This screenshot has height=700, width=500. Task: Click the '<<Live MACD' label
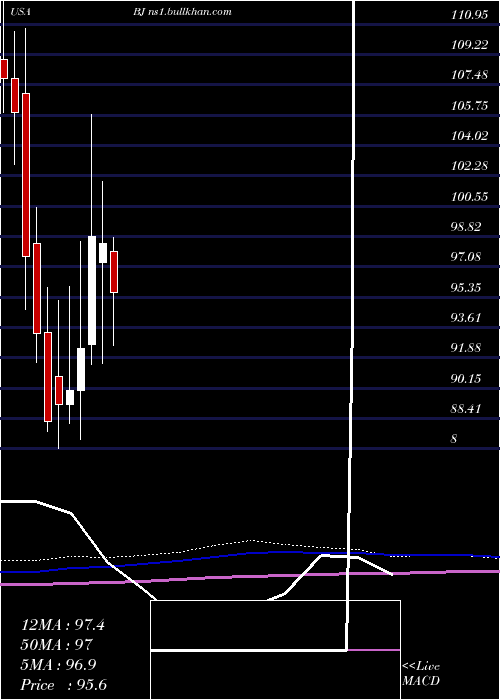pyautogui.click(x=421, y=673)
